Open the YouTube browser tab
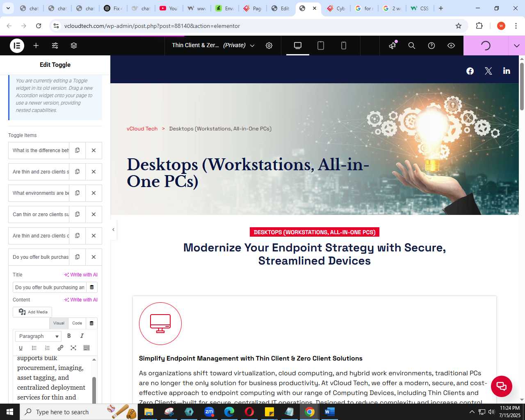Screen dimensions: 525x420 click(169, 8)
